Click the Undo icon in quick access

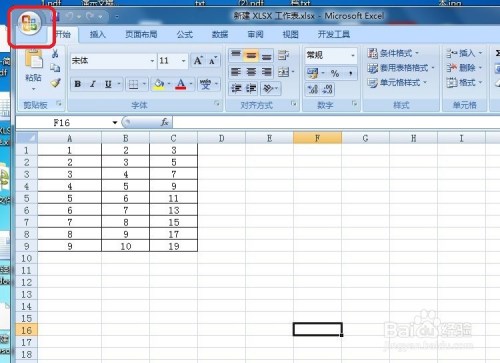[x=69, y=16]
